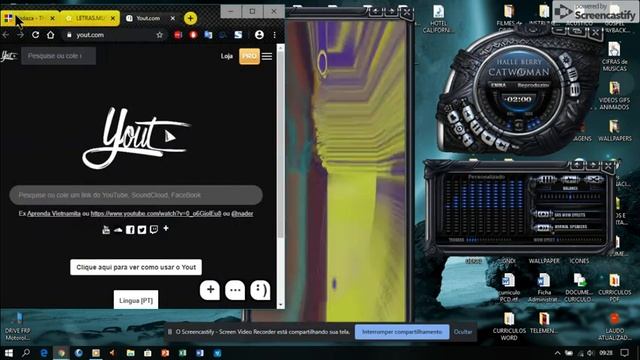Close the LETRAS.MUS tab
The width and height of the screenshot is (640, 360).
[x=113, y=18]
